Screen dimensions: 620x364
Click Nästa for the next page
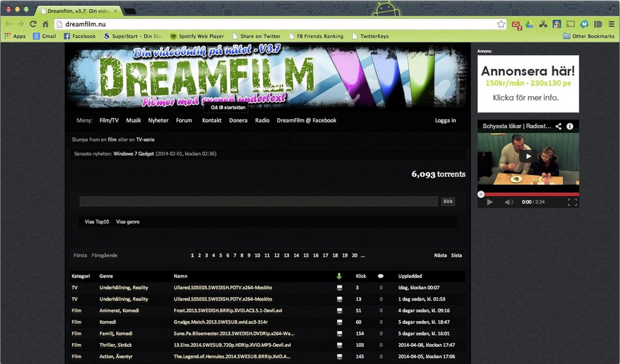coord(440,255)
